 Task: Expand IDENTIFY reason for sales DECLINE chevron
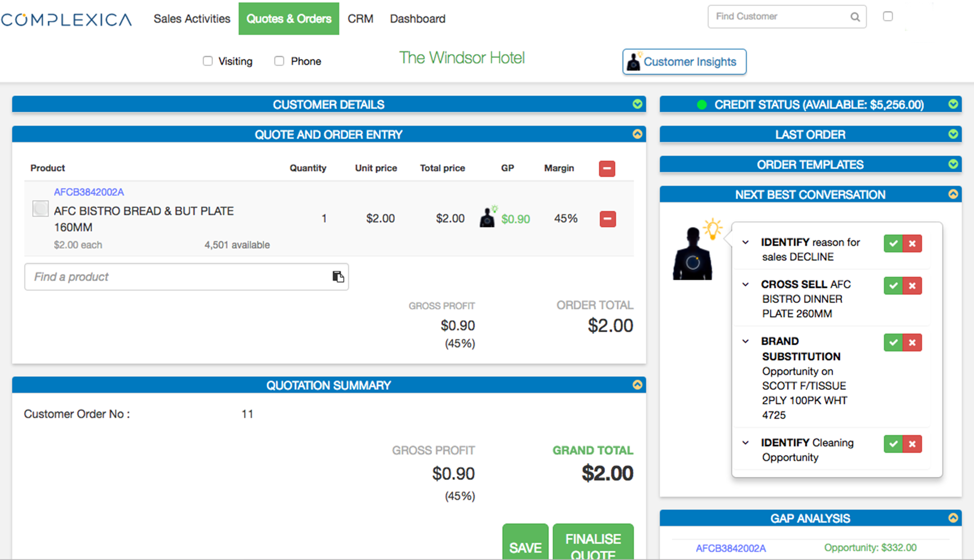[745, 242]
